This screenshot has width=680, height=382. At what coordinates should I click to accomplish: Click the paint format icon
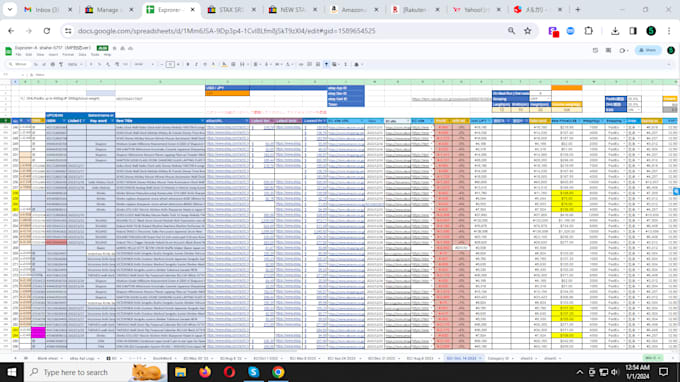[61, 64]
